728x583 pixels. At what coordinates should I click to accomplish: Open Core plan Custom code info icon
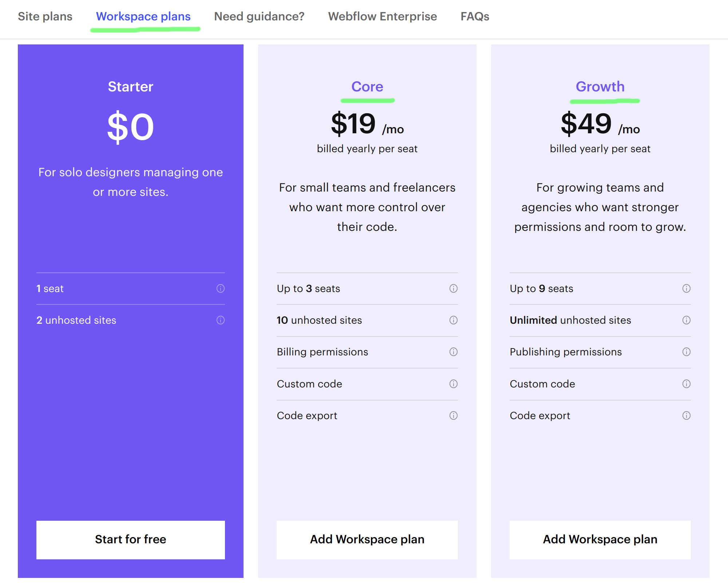(x=454, y=384)
